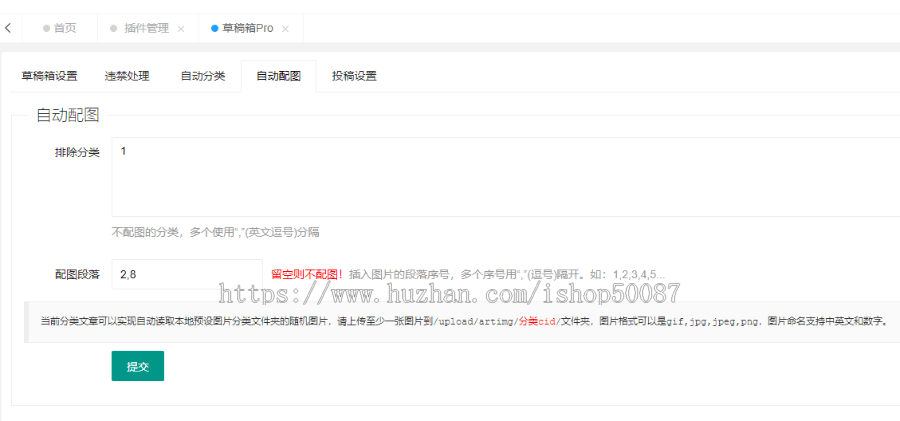Click the left arrow to scroll tabs back

click(7, 28)
